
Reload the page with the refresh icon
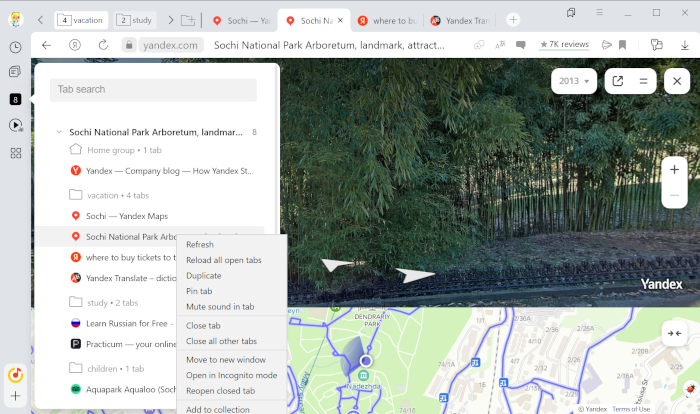[x=103, y=45]
